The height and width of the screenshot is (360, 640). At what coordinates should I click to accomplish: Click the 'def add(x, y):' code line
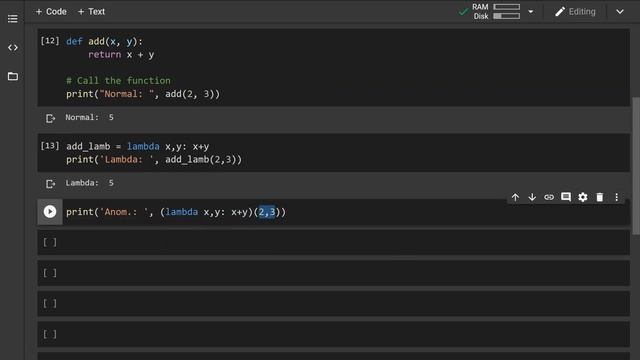tap(104, 42)
